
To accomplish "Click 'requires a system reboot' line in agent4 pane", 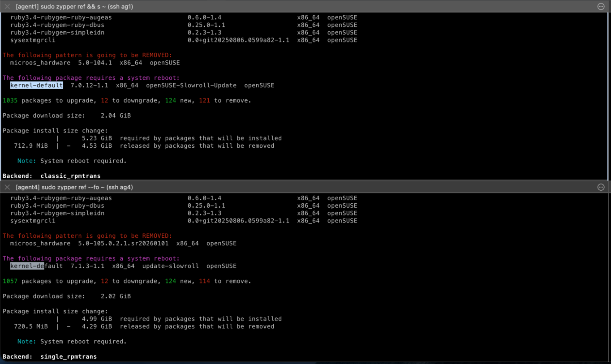I will coord(91,258).
